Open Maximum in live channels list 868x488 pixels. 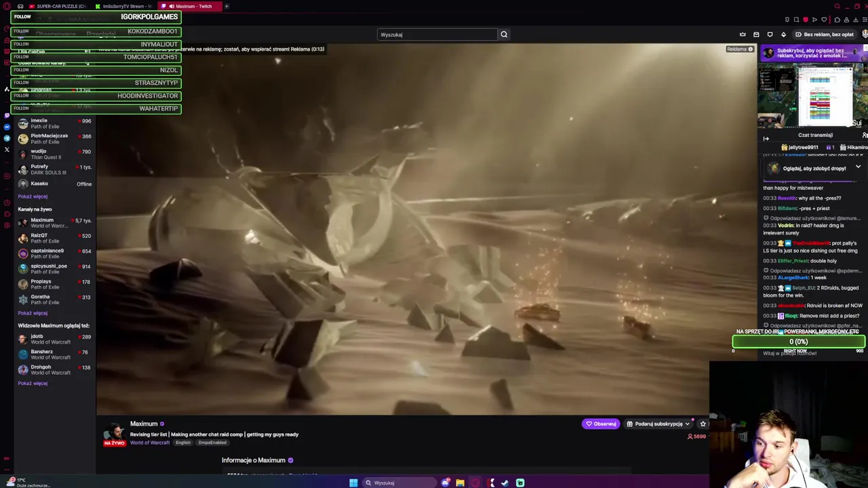click(x=54, y=223)
